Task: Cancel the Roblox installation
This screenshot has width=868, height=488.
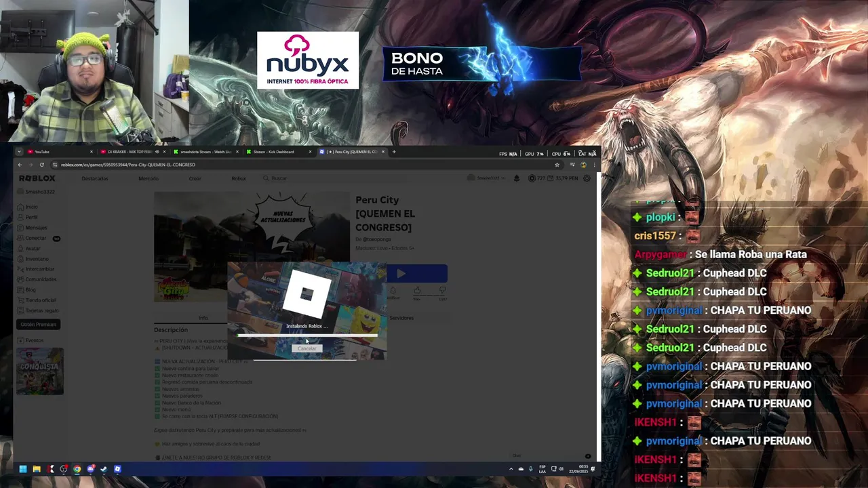Action: click(307, 348)
